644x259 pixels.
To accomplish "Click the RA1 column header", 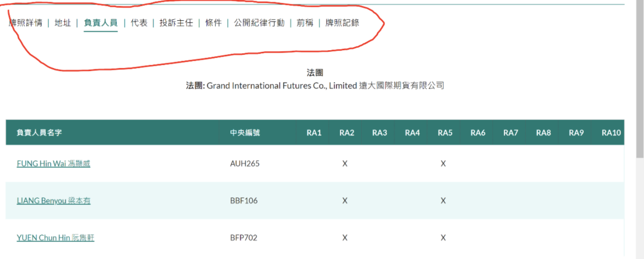I will pyautogui.click(x=314, y=132).
